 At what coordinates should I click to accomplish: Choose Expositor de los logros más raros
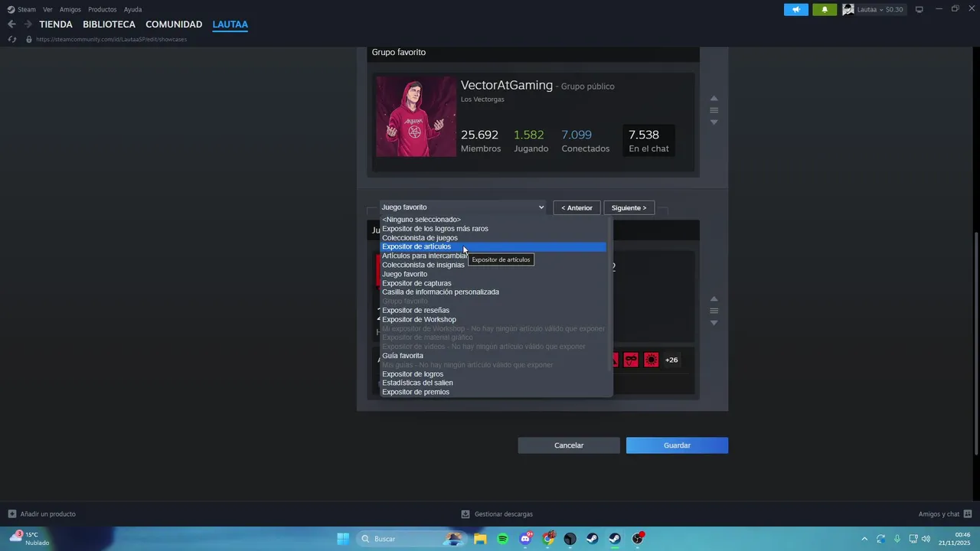493,229
